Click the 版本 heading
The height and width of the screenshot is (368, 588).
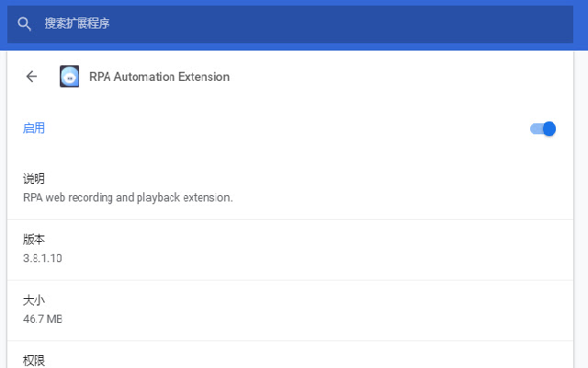pos(34,240)
